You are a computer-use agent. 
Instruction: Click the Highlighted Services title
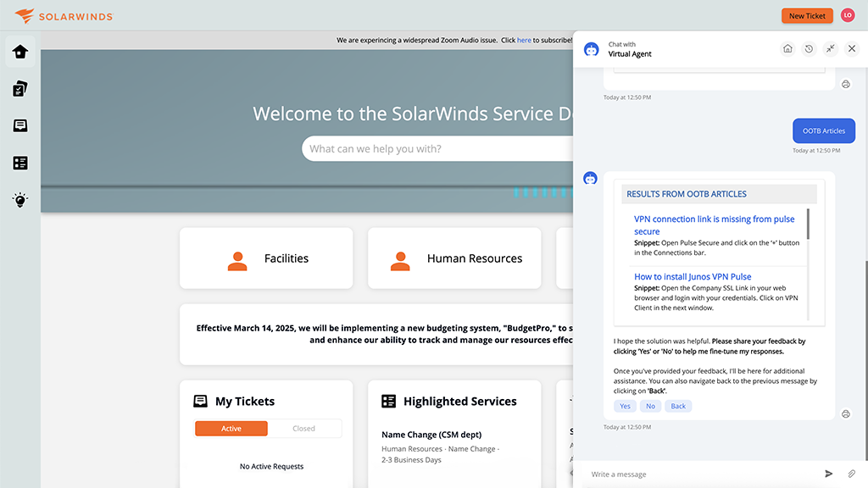460,401
